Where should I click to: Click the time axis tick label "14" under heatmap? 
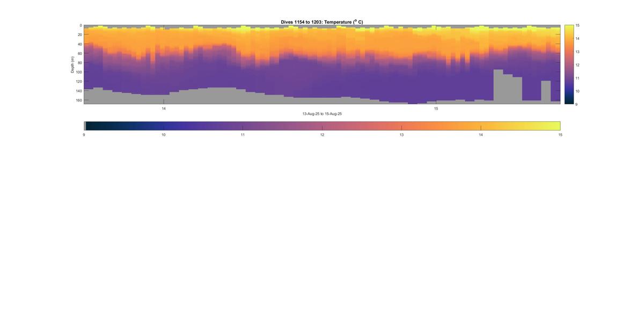[x=164, y=108]
